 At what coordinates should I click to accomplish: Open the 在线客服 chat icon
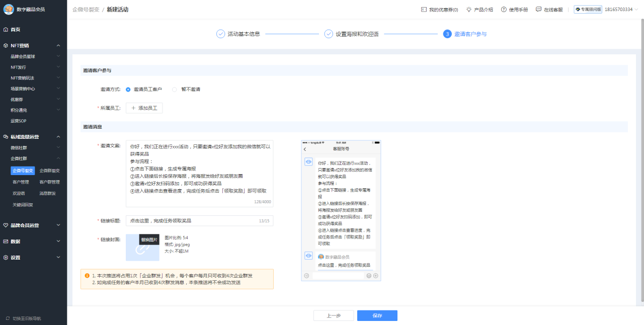pyautogui.click(x=537, y=9)
